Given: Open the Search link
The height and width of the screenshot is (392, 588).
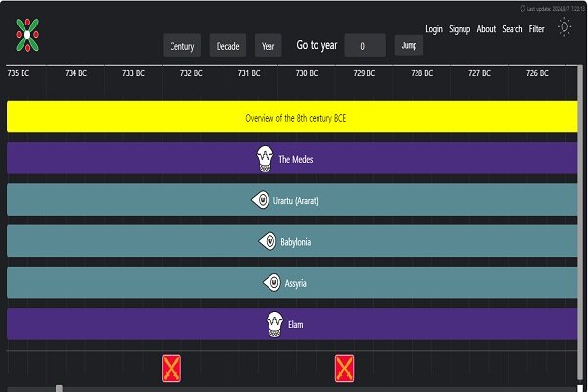Looking at the screenshot, I should tap(512, 29).
